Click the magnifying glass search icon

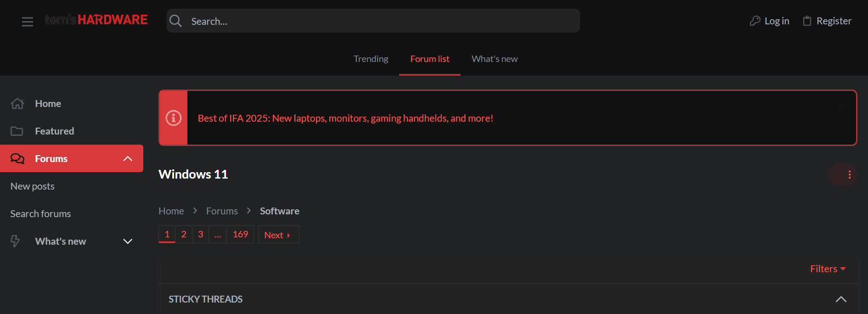[x=175, y=21]
